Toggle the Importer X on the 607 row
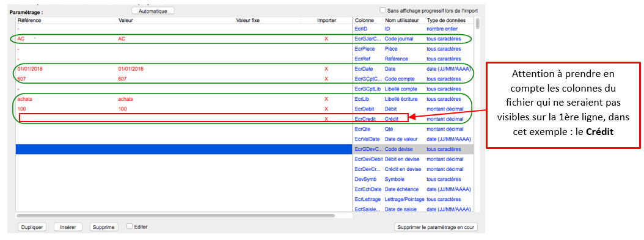 click(326, 79)
